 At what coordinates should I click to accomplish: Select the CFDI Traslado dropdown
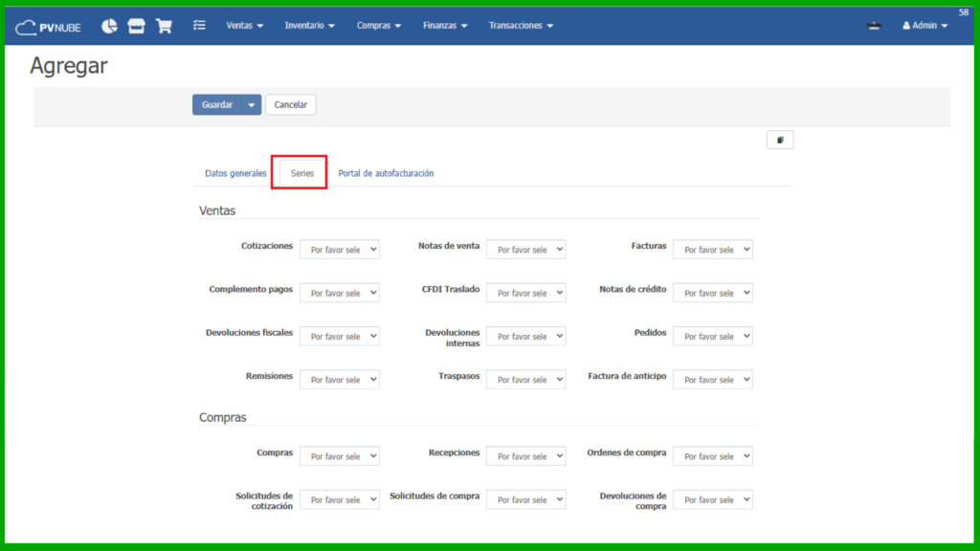tap(526, 293)
